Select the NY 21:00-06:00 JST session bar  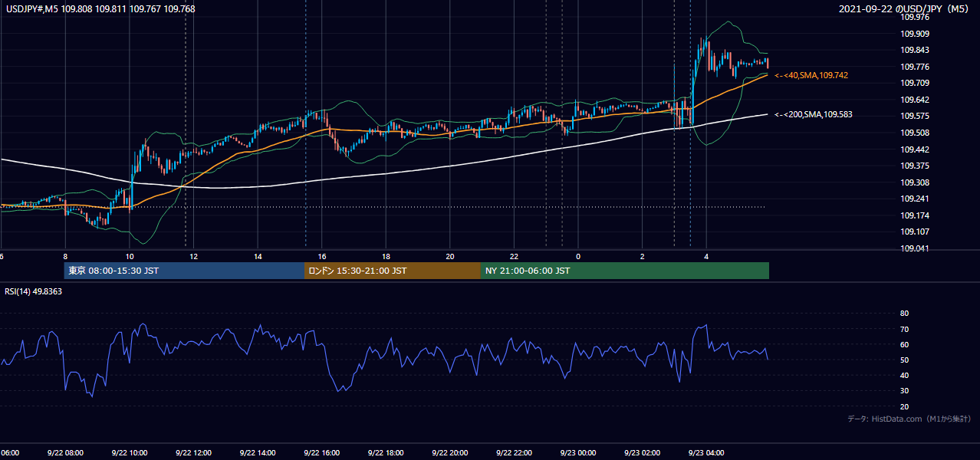625,271
